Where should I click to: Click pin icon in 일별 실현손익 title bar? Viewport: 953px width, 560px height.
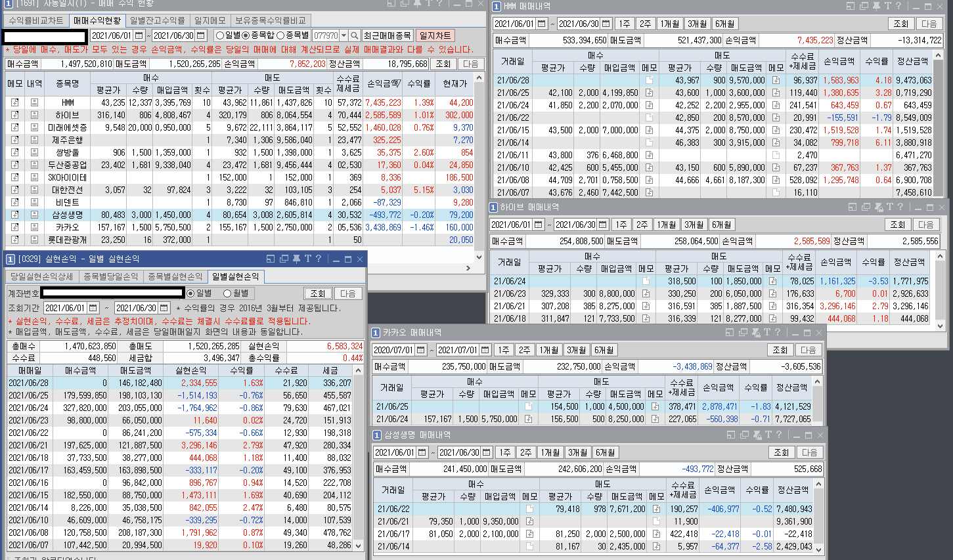pyautogui.click(x=296, y=259)
